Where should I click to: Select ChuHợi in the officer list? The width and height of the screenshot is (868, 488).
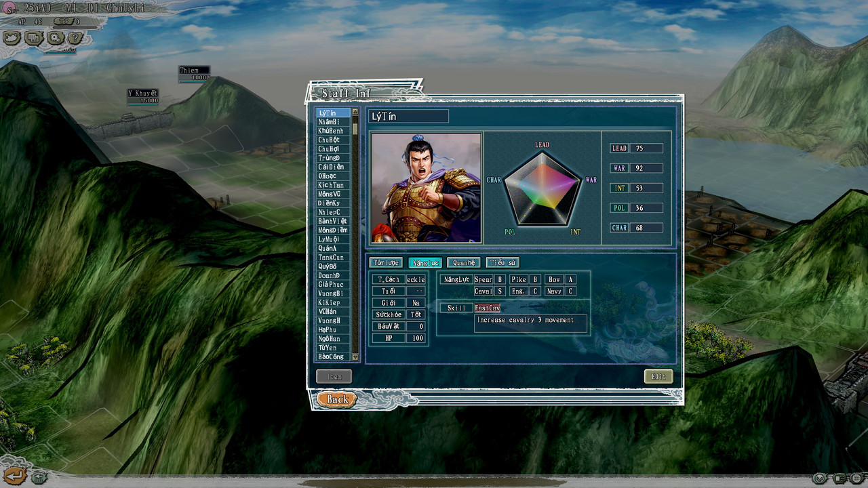coord(333,149)
